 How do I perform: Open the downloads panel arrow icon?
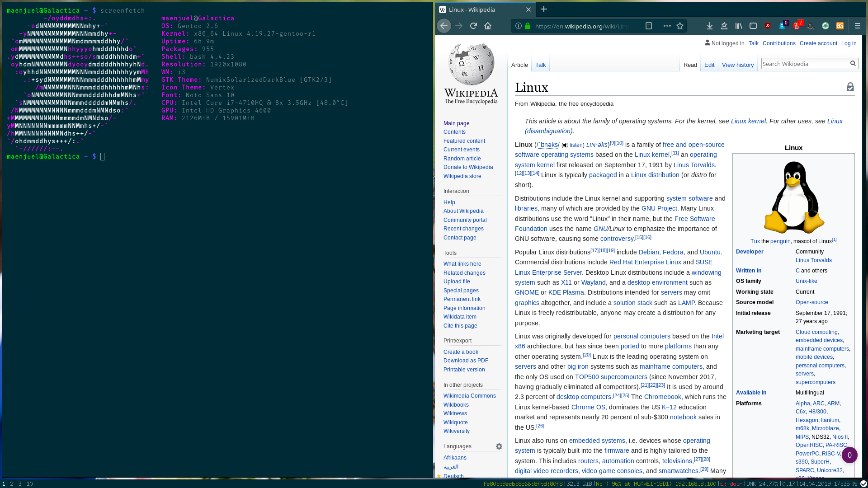(710, 26)
